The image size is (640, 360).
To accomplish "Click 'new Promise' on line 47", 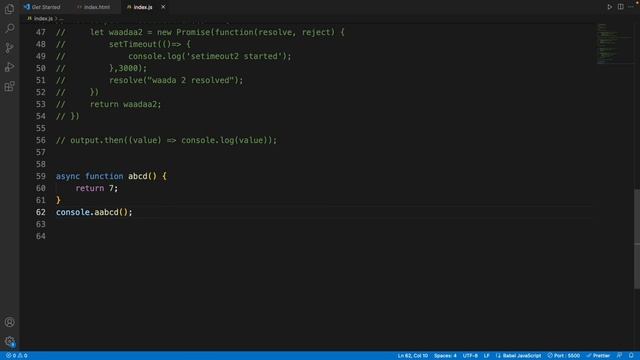I will [x=183, y=32].
